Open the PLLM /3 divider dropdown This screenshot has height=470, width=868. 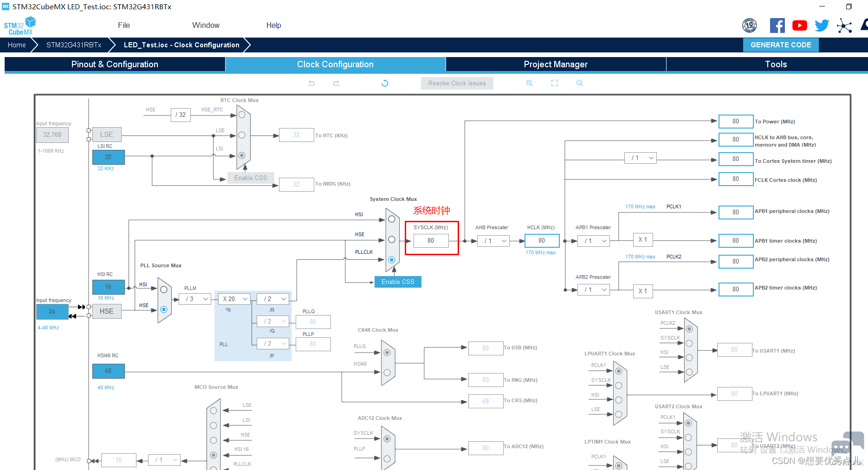195,299
